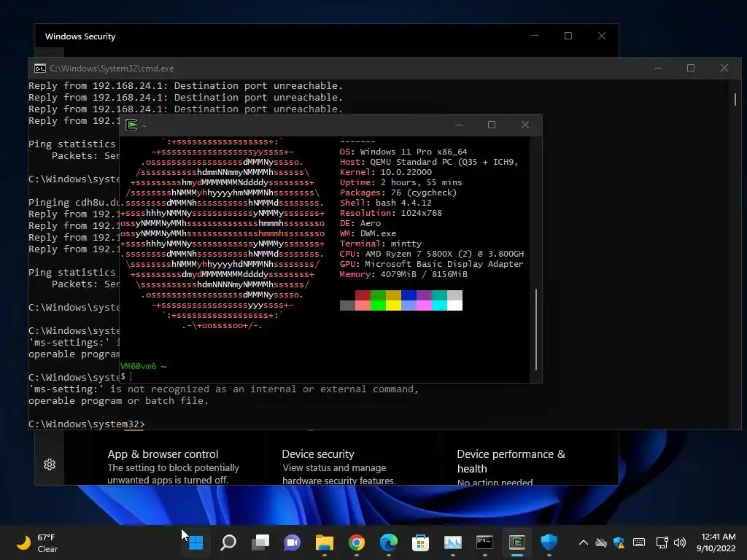Click the 'VM6@vm6 ~' prompt text
747x560 pixels.
(144, 366)
